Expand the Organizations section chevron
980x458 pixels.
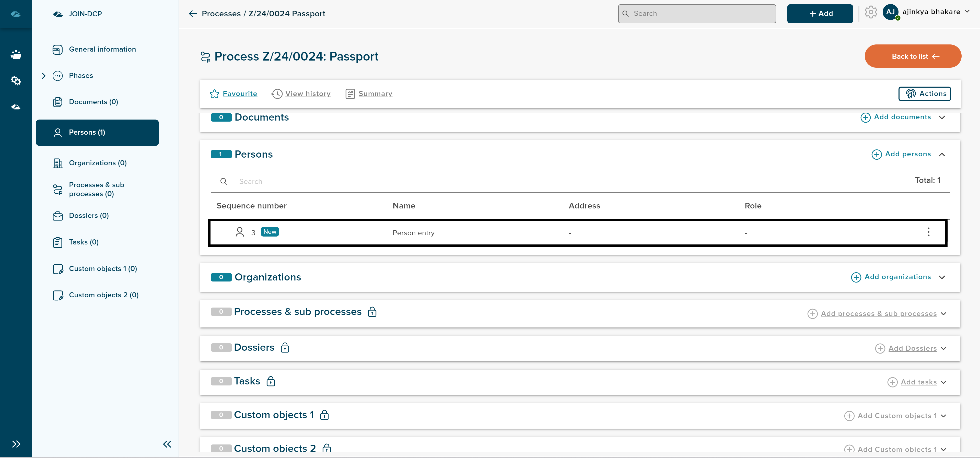click(942, 277)
